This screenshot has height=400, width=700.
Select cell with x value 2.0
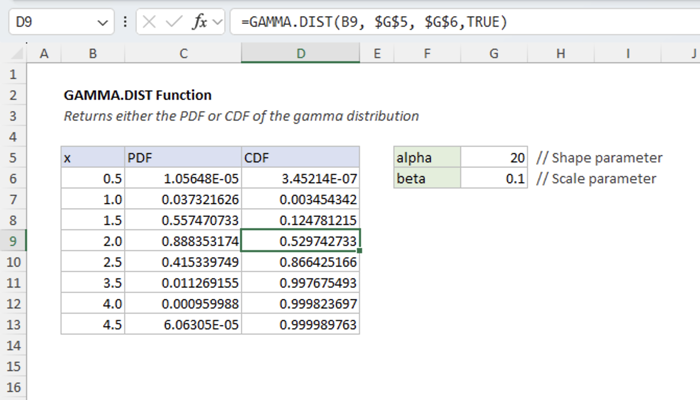[x=93, y=241]
